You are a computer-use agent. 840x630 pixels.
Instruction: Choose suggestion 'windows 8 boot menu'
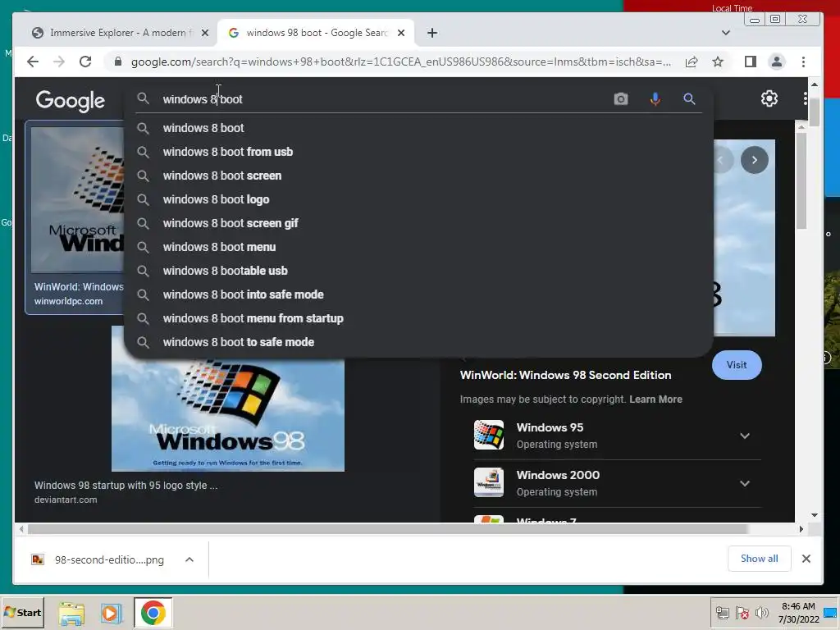tap(418, 247)
